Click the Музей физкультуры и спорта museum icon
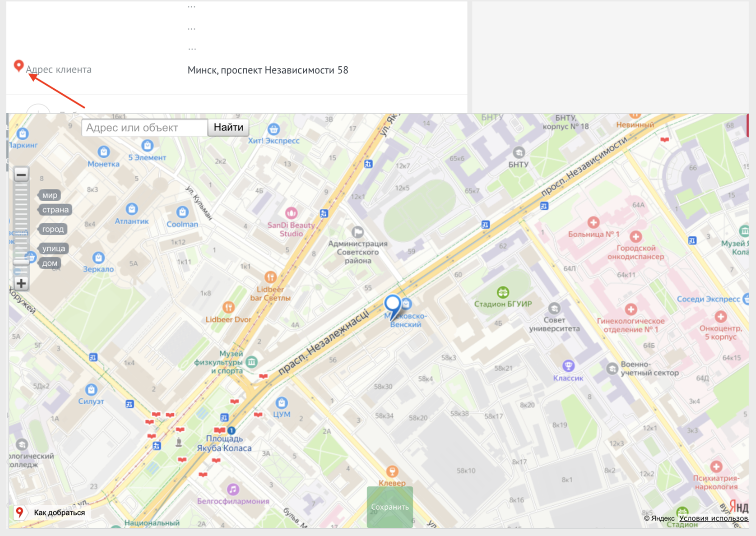This screenshot has width=756, height=536. (x=252, y=362)
